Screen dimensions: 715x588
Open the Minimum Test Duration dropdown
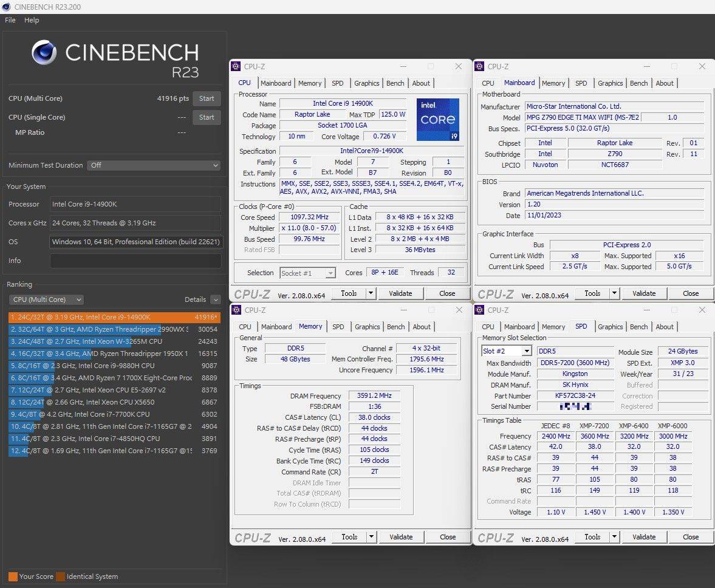point(154,165)
